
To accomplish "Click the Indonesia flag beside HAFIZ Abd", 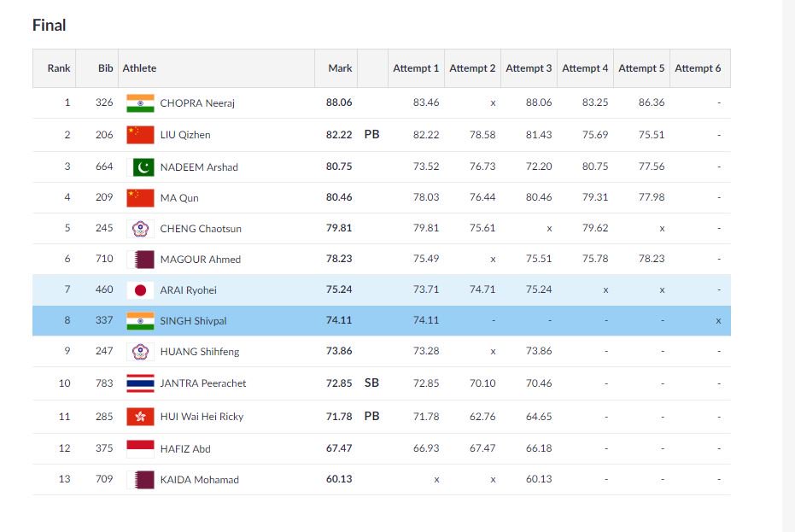I will [140, 448].
